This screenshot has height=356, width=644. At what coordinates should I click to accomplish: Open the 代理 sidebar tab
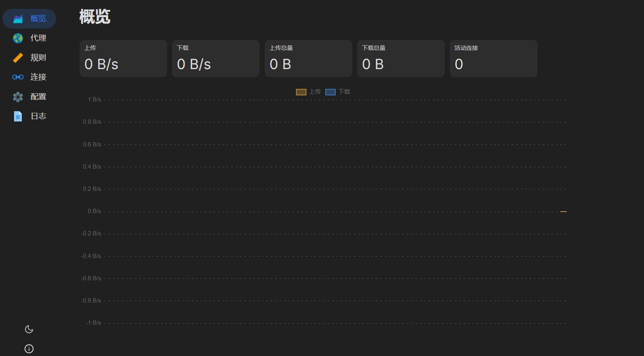38,38
